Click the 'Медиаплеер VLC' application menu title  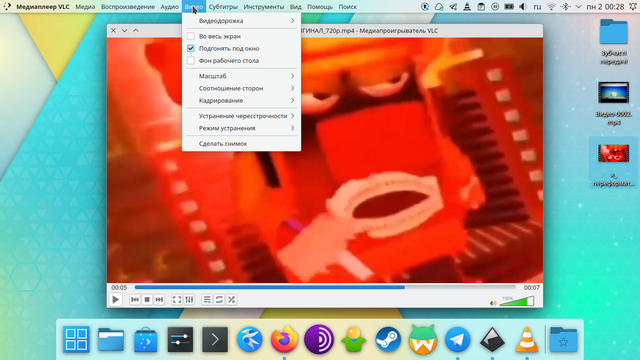tap(42, 7)
